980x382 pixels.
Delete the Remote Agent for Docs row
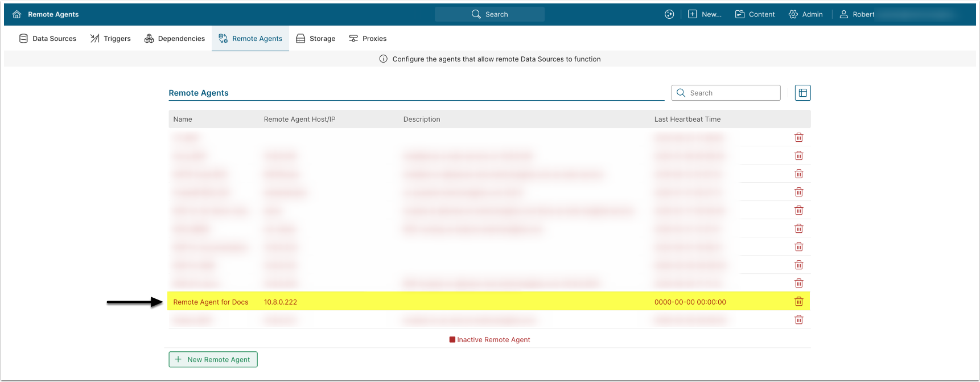799,302
